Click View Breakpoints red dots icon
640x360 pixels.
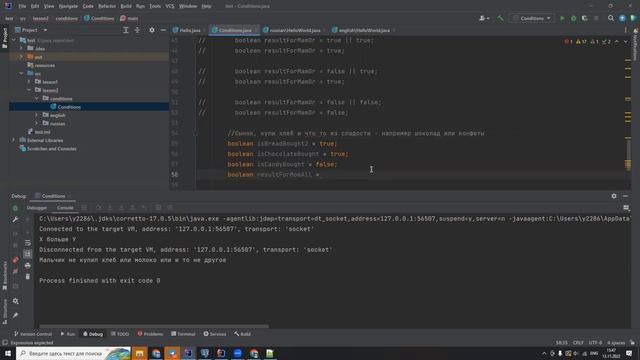point(15,260)
